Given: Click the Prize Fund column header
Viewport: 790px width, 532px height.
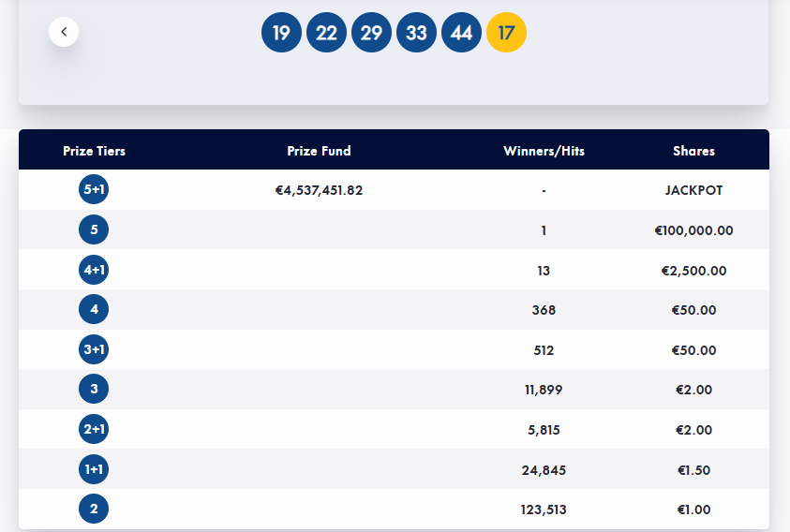Looking at the screenshot, I should pyautogui.click(x=319, y=151).
